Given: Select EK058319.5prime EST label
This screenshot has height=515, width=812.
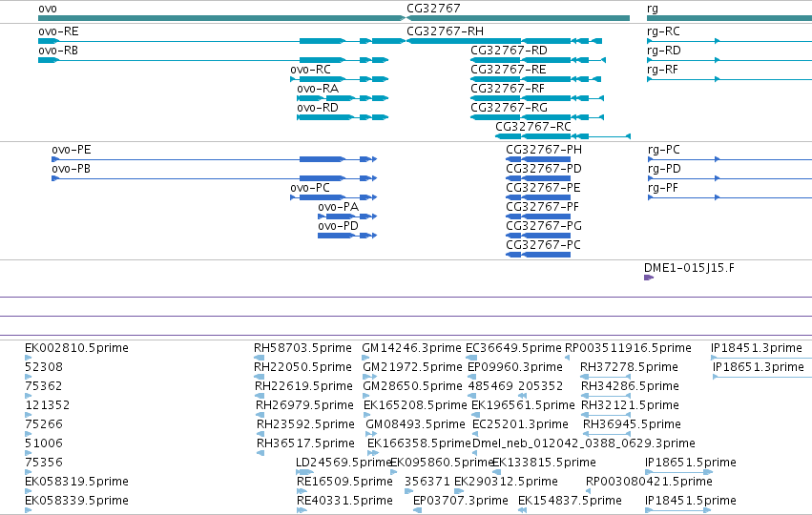Looking at the screenshot, I should [76, 482].
